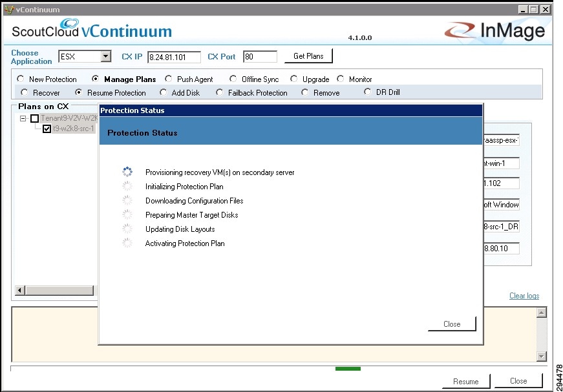Select the DR Drill radio button
This screenshot has height=392, width=563.
367,92
